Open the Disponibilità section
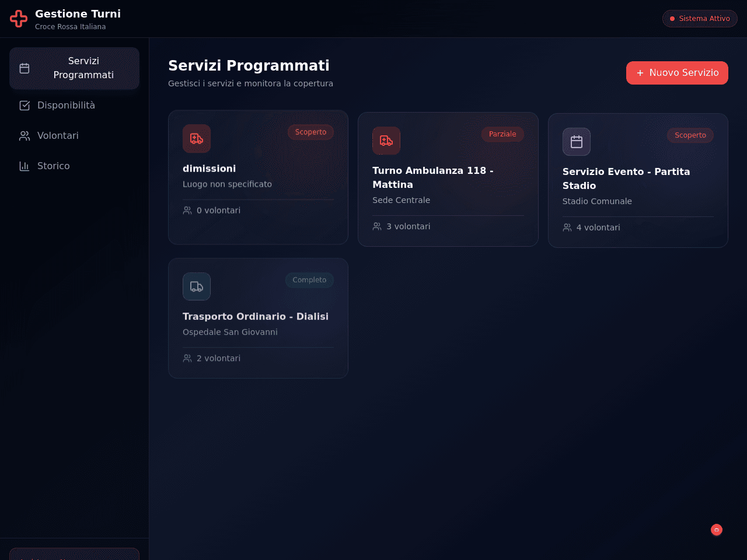This screenshot has height=560, width=747. (74, 106)
